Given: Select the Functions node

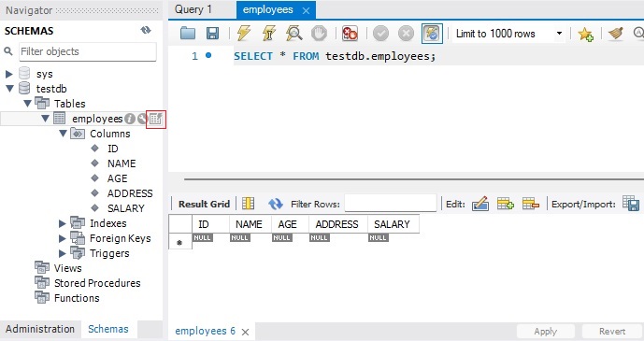Looking at the screenshot, I should point(77,298).
